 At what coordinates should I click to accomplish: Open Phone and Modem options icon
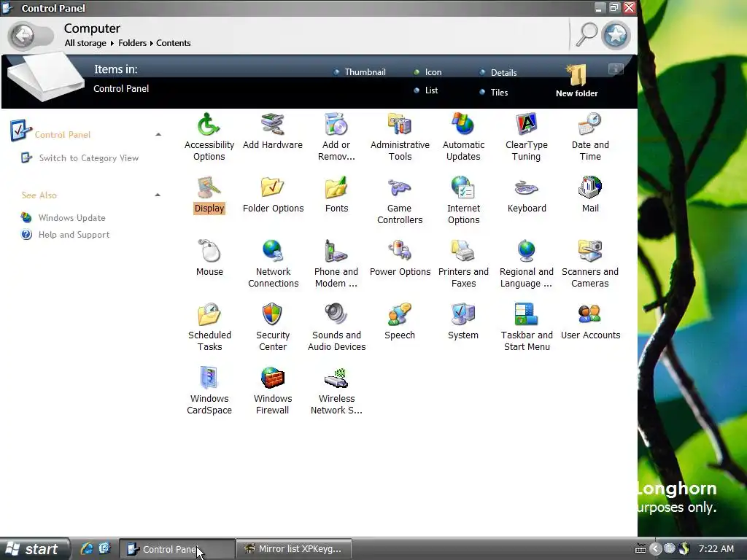click(336, 252)
